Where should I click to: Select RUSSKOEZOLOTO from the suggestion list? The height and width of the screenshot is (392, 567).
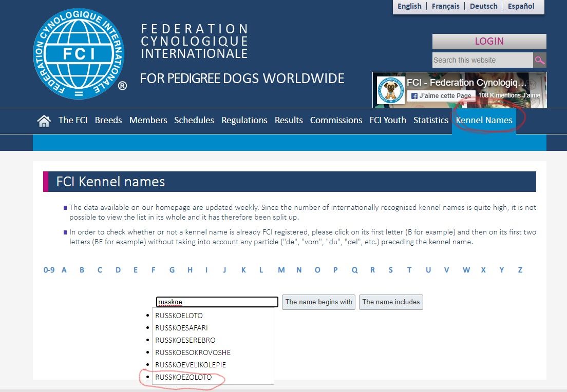tap(183, 377)
